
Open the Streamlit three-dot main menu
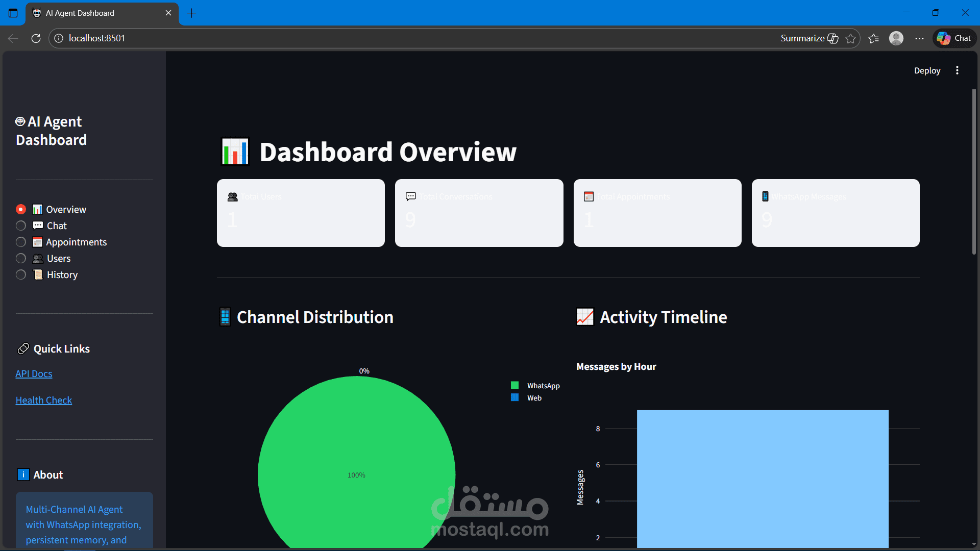(957, 70)
